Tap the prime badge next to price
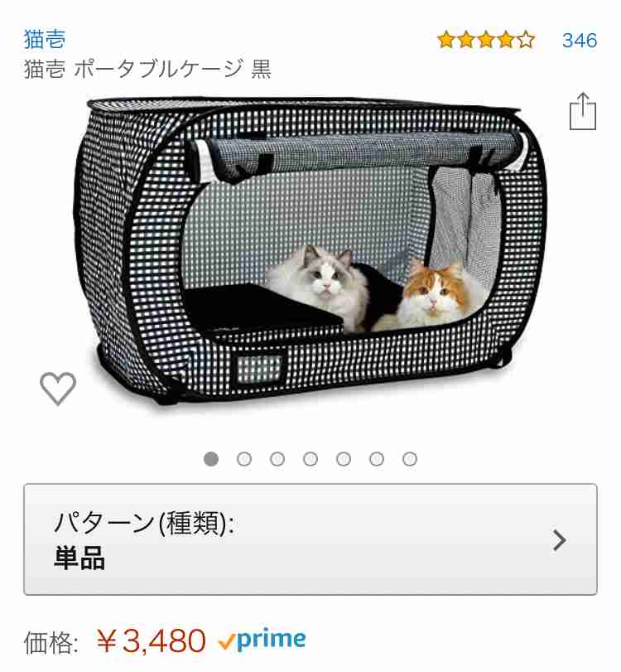The height and width of the screenshot is (672, 621). pyautogui.click(x=262, y=641)
